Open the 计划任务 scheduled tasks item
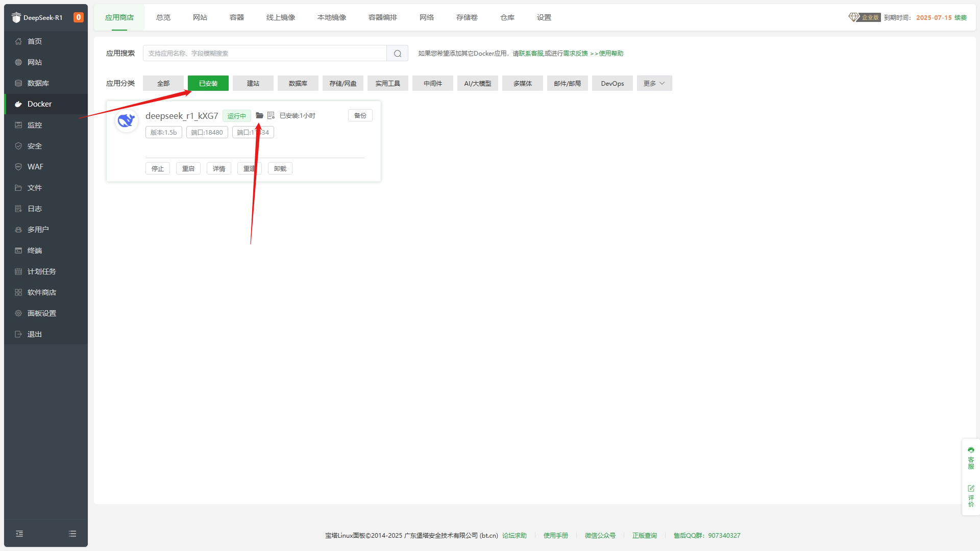The width and height of the screenshot is (980, 551). (46, 271)
